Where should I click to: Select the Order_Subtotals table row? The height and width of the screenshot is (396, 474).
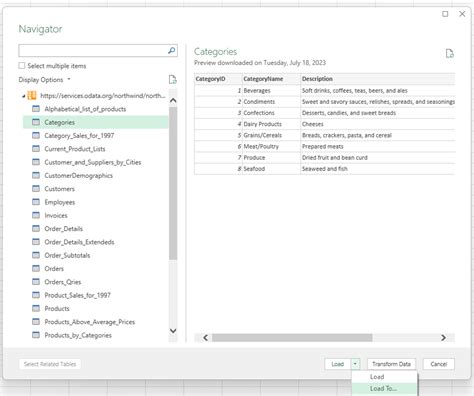point(96,255)
